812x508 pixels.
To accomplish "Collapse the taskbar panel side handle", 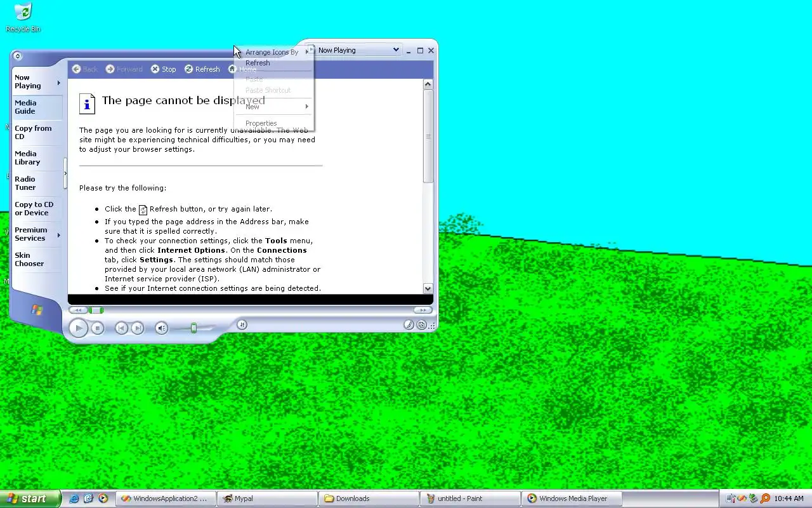I will pos(65,173).
